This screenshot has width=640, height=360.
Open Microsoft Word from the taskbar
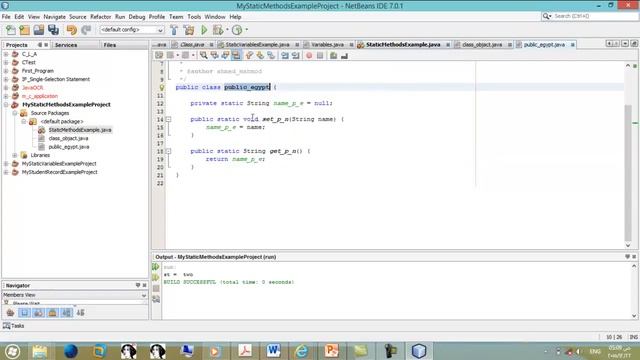274,351
